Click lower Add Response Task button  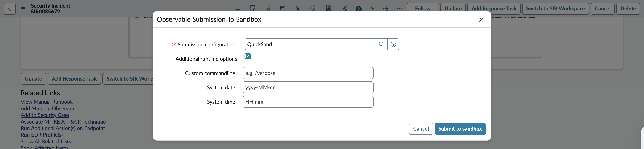[x=74, y=79]
